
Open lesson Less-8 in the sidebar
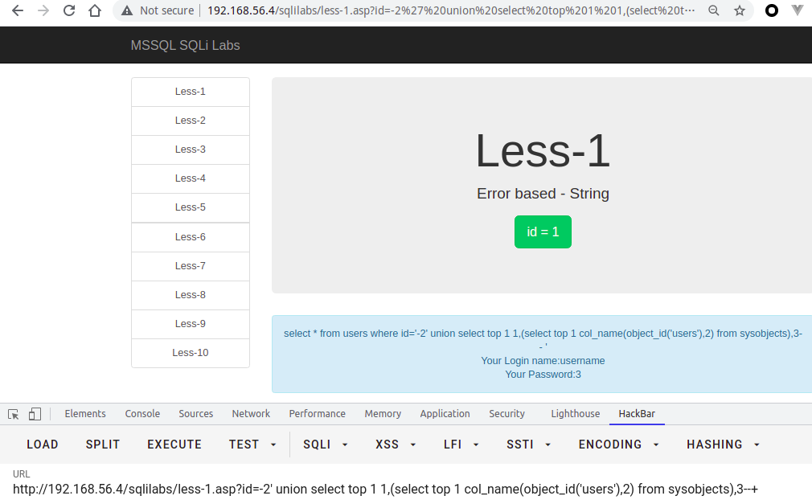tap(191, 295)
